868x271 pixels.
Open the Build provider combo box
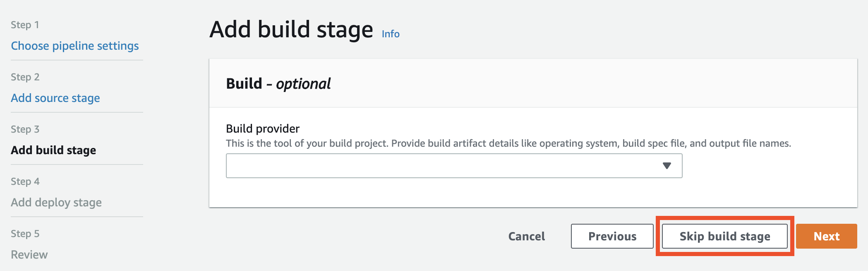pos(454,166)
